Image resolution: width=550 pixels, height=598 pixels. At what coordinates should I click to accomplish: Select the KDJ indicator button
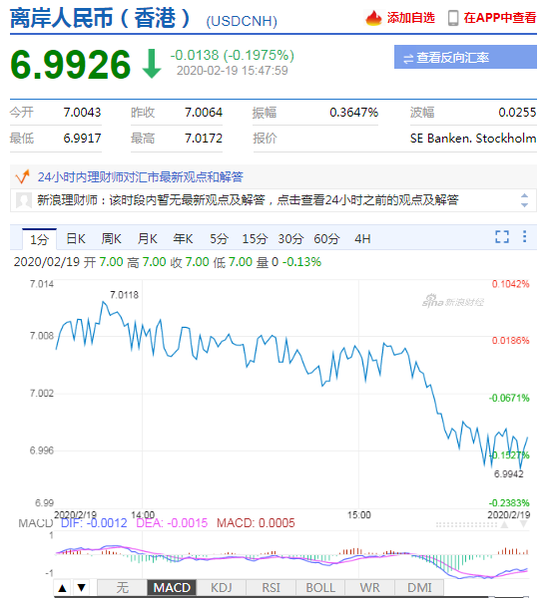click(221, 588)
